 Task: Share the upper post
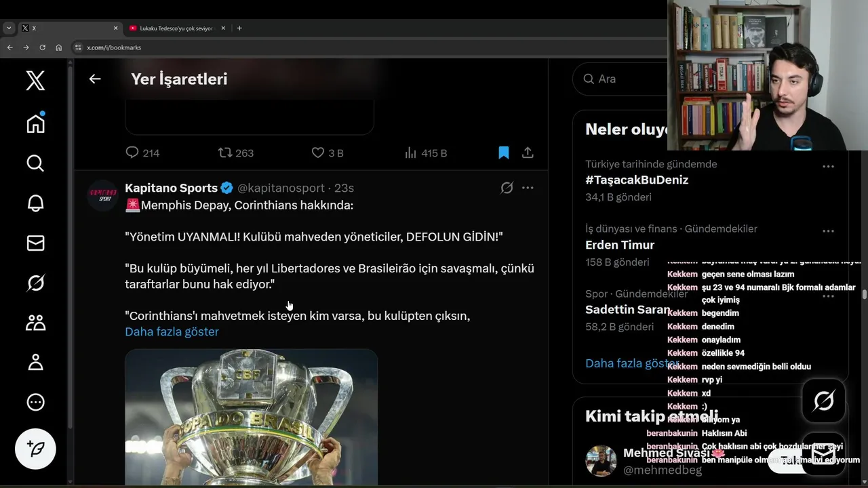click(528, 152)
